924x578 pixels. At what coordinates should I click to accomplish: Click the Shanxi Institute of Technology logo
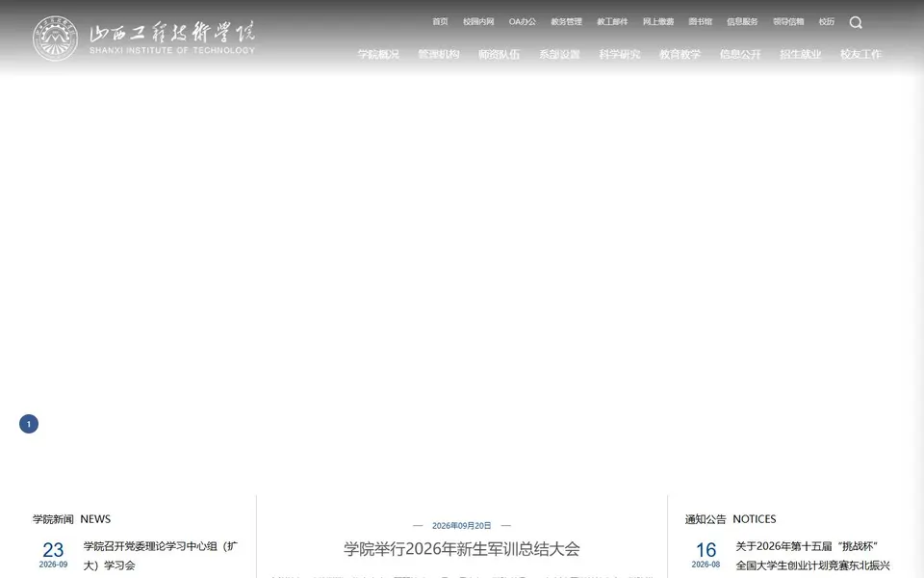point(143,39)
